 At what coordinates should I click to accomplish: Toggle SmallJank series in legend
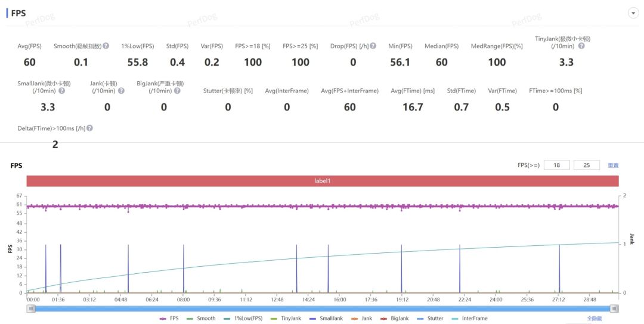[327, 319]
